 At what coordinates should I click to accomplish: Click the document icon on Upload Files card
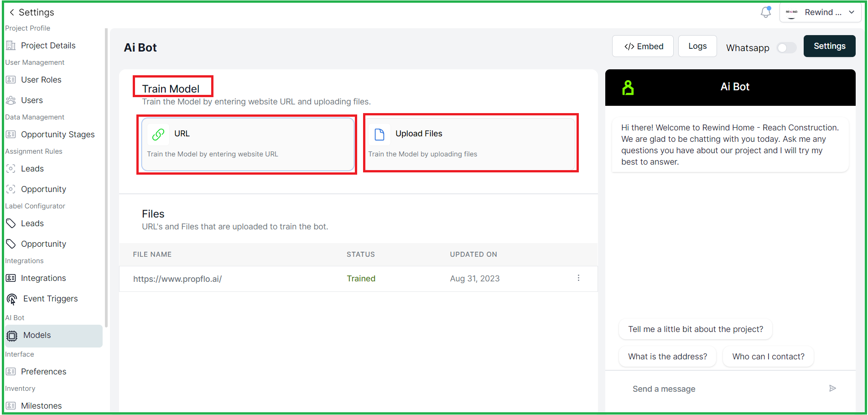(379, 134)
